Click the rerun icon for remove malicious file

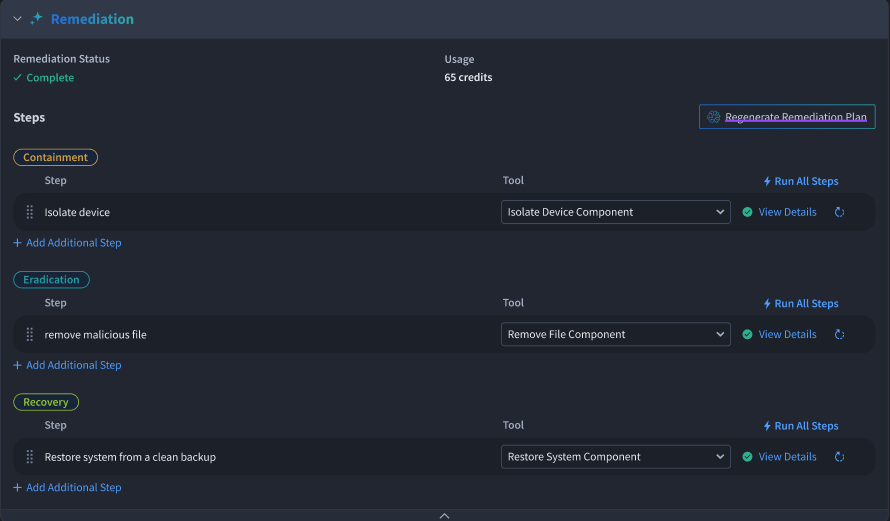839,334
